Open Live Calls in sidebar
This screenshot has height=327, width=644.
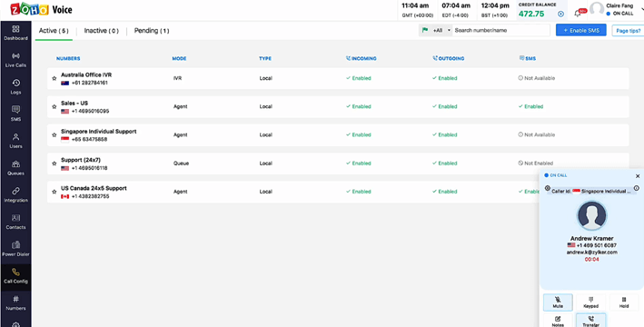15,60
